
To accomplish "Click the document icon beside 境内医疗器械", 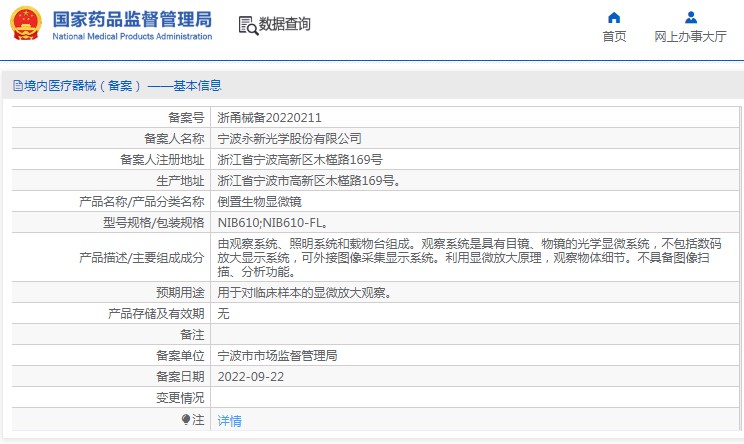I will click(18, 86).
